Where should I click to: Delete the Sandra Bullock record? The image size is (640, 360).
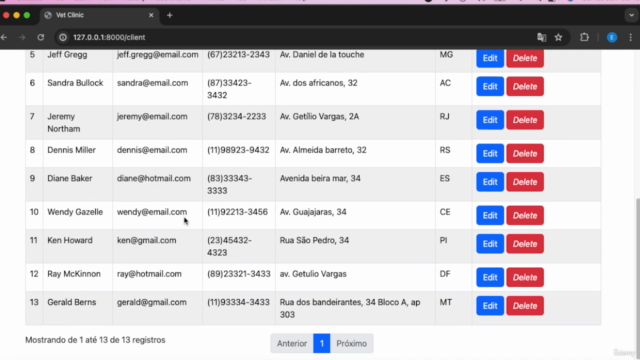[525, 87]
